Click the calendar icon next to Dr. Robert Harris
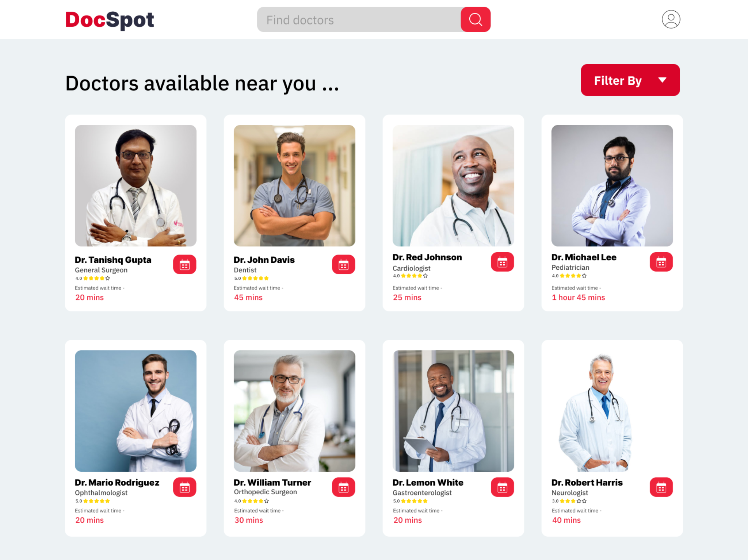 tap(661, 487)
